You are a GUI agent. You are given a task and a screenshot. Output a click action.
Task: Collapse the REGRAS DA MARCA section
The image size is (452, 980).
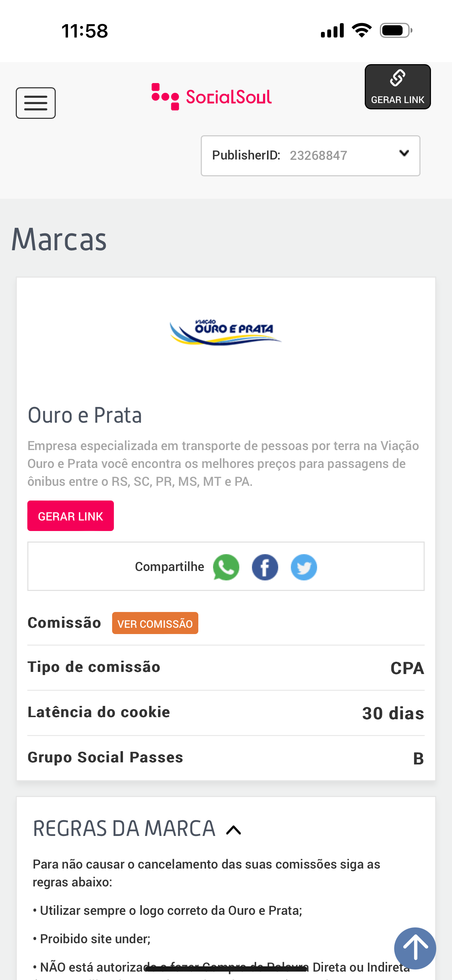coord(234,830)
